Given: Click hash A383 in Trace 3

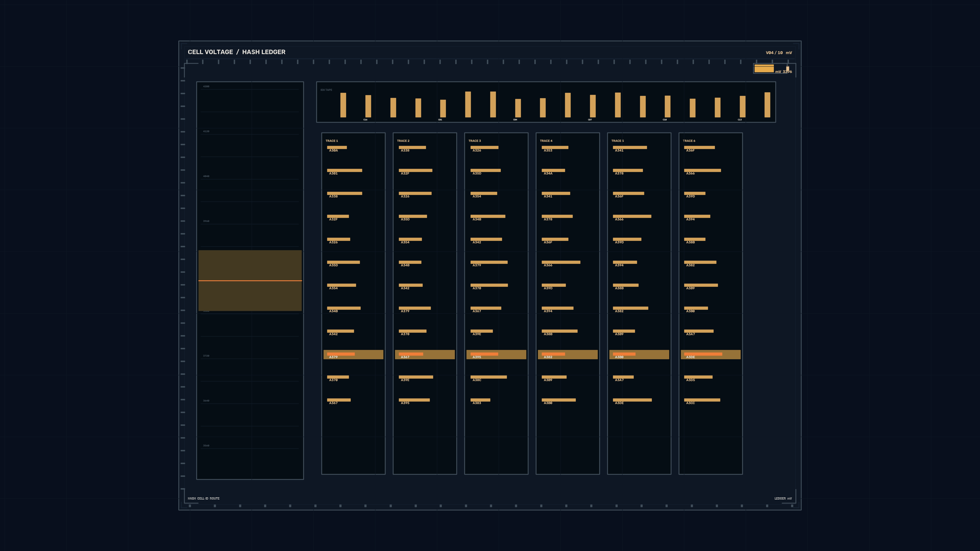Looking at the screenshot, I should pos(477,403).
